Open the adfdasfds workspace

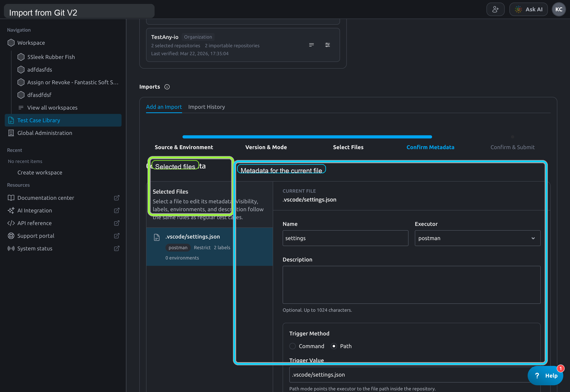point(40,70)
